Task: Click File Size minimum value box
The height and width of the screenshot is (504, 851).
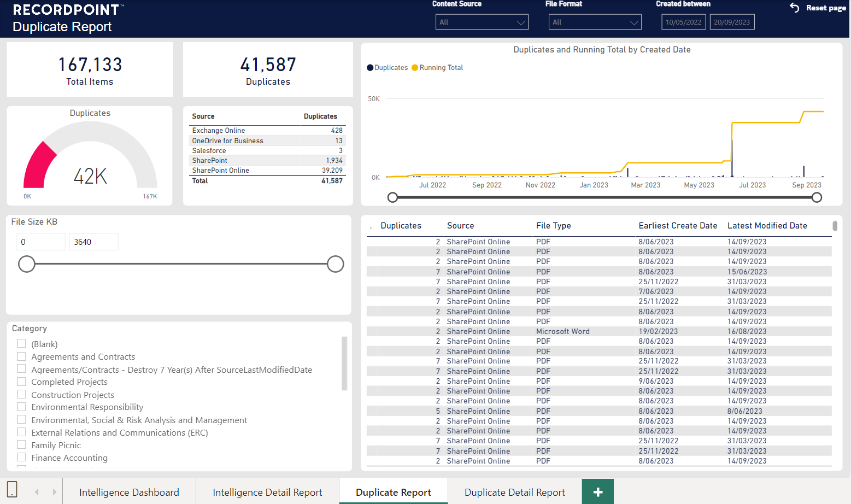Action: [x=41, y=242]
